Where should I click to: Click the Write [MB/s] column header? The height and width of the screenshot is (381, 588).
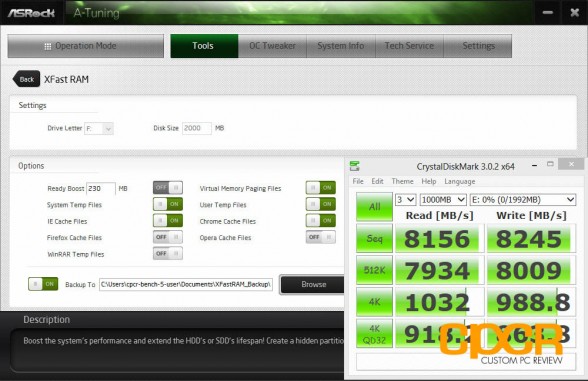coord(531,216)
